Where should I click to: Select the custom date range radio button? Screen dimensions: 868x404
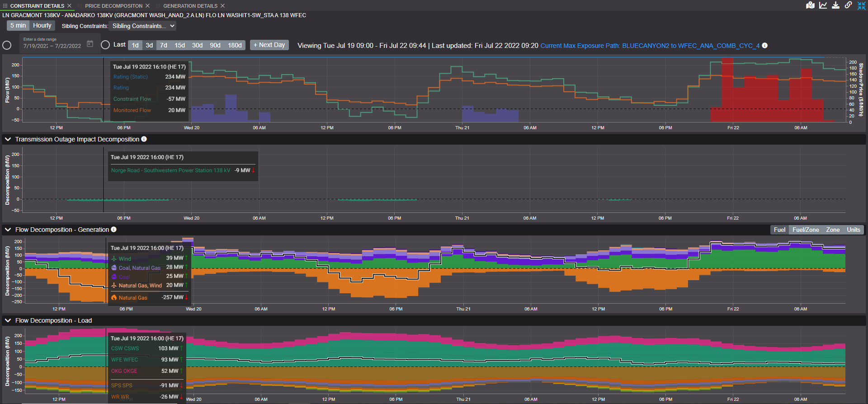coord(7,45)
